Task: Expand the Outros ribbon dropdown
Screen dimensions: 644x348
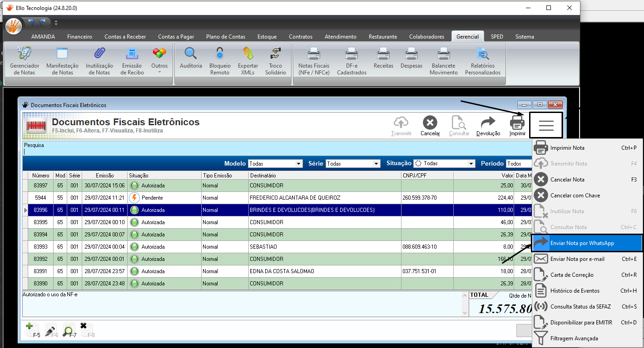Action: (x=159, y=62)
